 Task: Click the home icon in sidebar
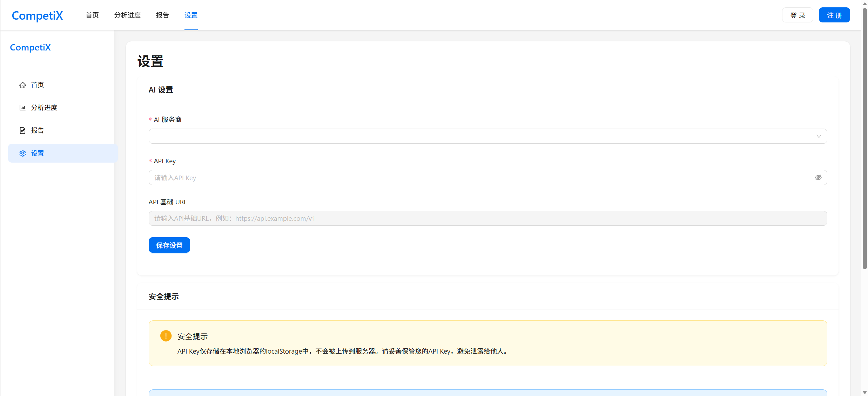(x=22, y=85)
